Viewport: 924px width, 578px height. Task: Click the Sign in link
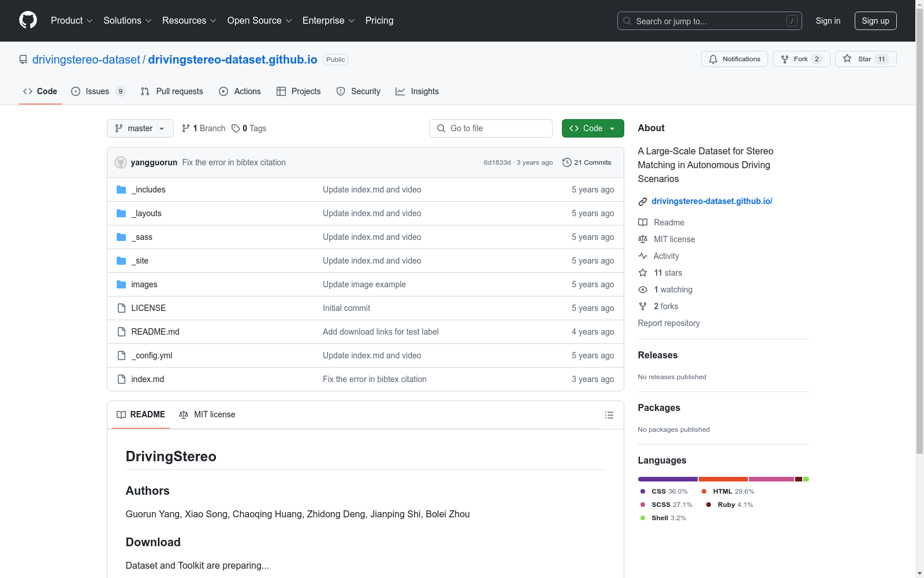[828, 21]
